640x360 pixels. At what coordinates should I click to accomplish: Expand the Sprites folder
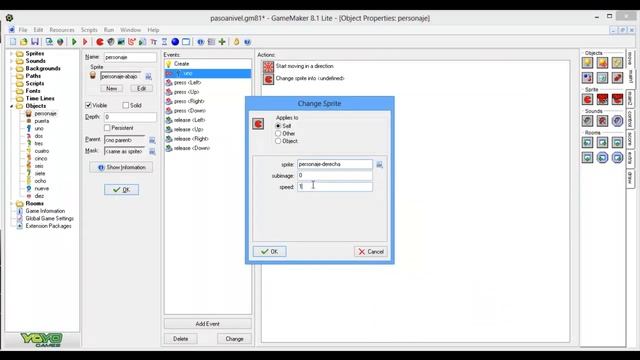(x=11, y=53)
